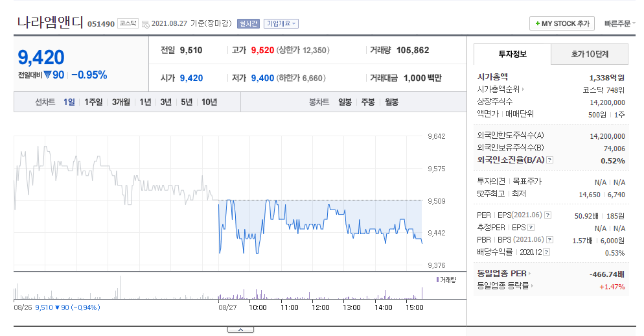Click the help icon next to 추정PER EPS

click(x=531, y=228)
